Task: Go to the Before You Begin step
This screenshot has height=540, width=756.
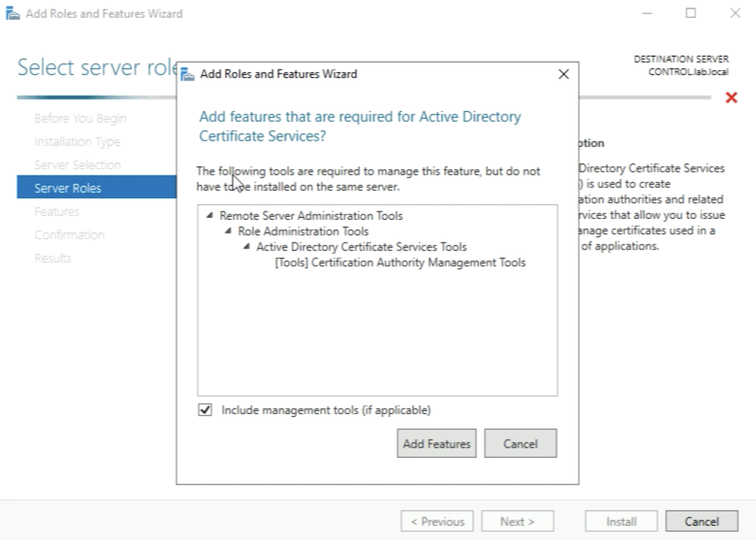Action: (80, 118)
